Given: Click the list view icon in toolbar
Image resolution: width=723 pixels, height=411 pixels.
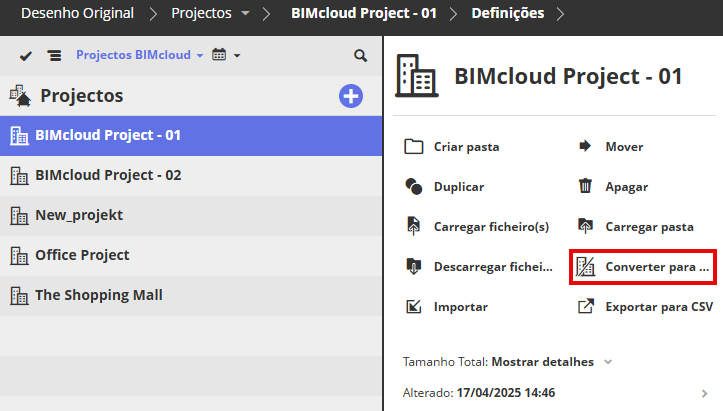Looking at the screenshot, I should (x=54, y=55).
